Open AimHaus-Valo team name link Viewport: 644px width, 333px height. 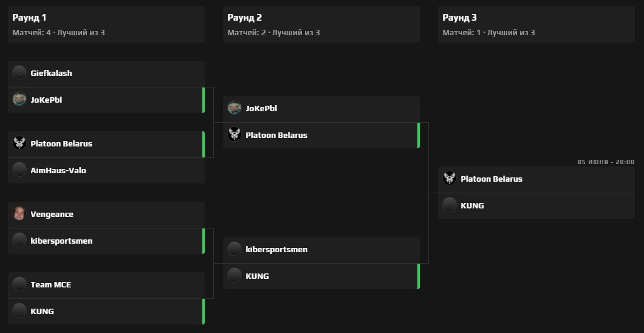58,170
